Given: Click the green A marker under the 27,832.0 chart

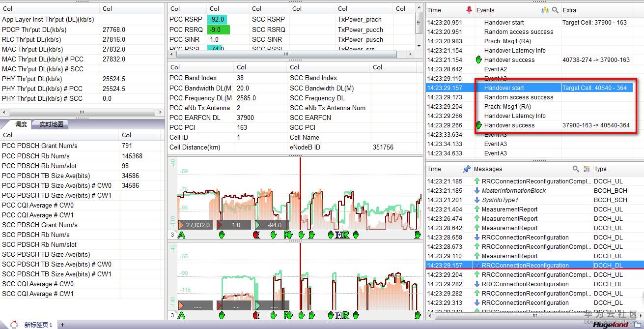Looking at the screenshot, I should 181,235.
